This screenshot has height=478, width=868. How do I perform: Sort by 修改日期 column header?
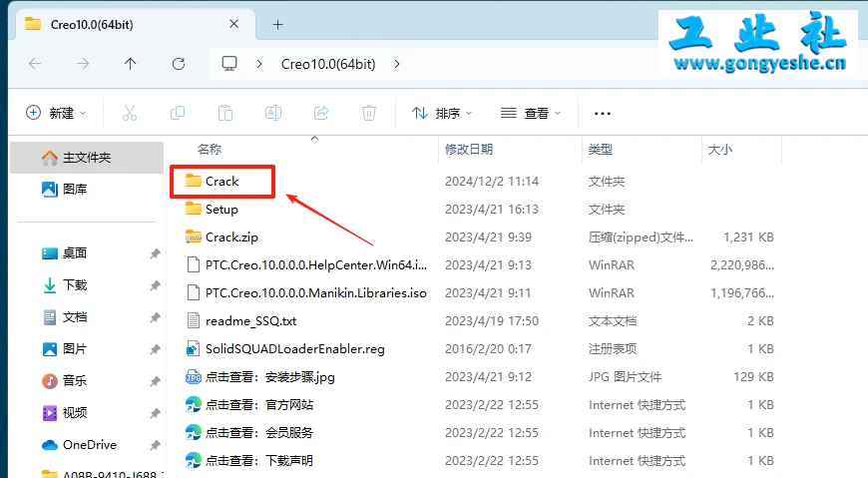469,149
